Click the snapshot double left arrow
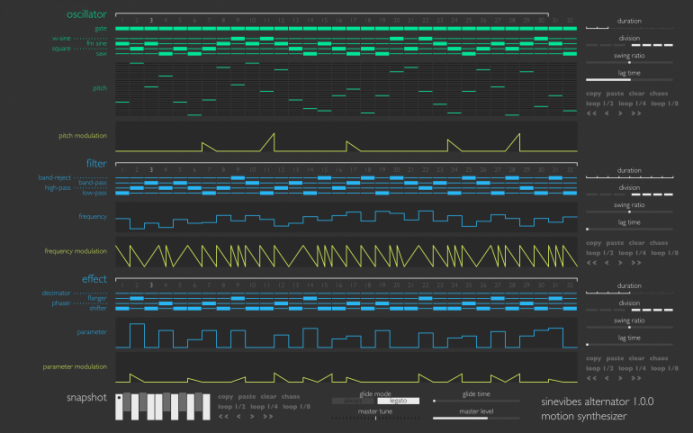 pos(225,417)
